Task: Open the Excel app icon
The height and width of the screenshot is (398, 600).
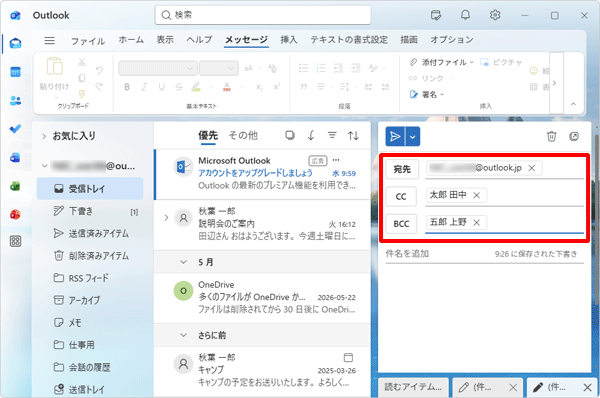Action: coord(15,186)
